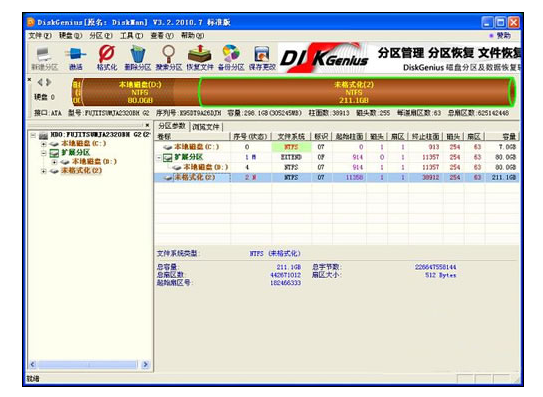Switch to the 浏览文件 tab

[206, 127]
